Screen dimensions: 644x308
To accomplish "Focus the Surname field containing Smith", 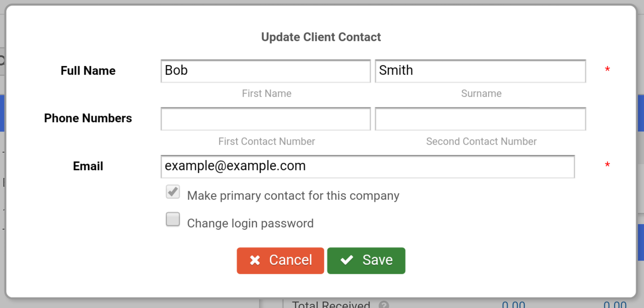I will [x=480, y=71].
